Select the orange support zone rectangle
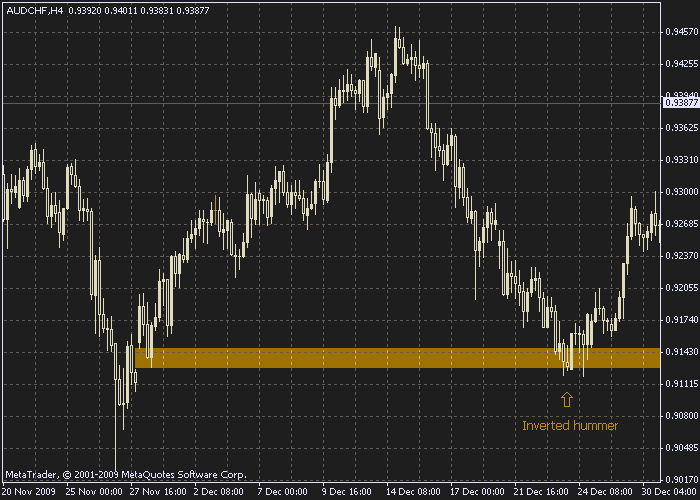The width and height of the screenshot is (700, 500). click(x=397, y=358)
